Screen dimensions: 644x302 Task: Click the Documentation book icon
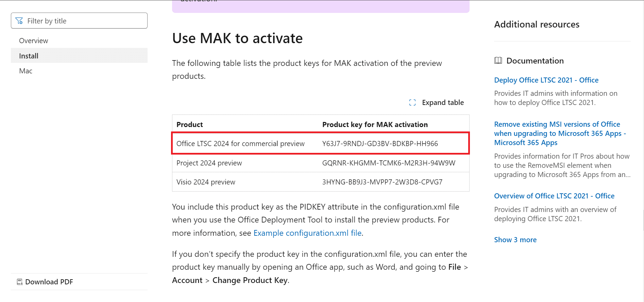(x=498, y=61)
